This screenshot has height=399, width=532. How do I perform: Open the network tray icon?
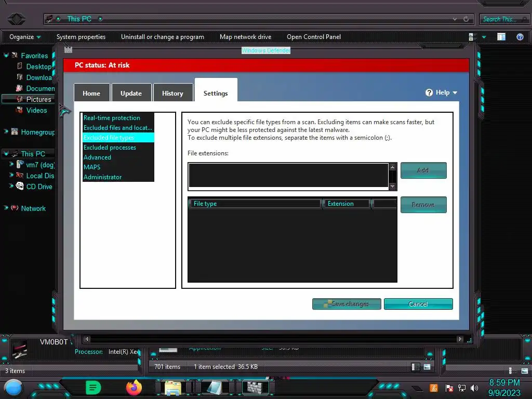pyautogui.click(x=462, y=388)
